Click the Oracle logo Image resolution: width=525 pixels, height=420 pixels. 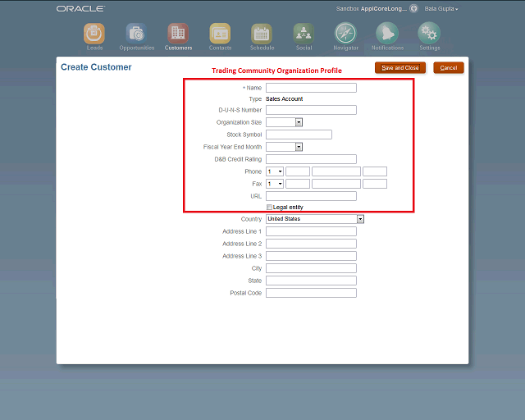tap(80, 9)
